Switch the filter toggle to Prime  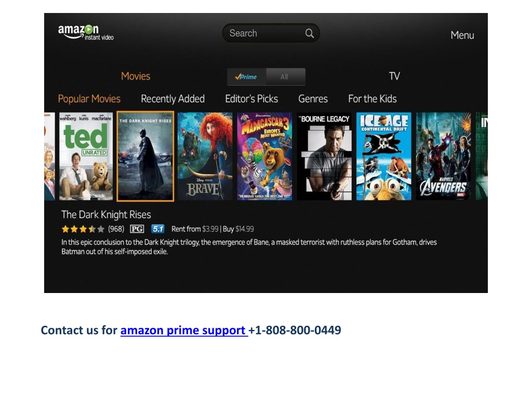click(x=247, y=77)
